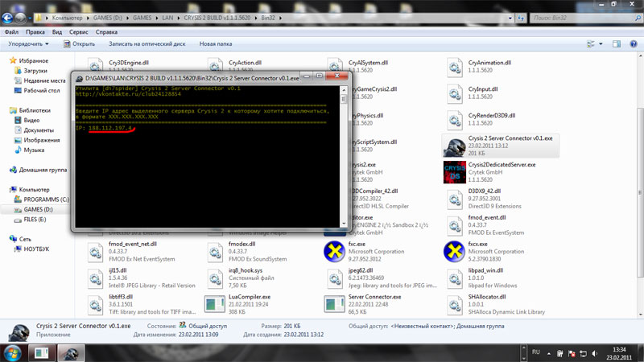Screen dimensions: 644x362
Task: Expand the Bin32 breadcrumb arrow
Action: click(x=280, y=18)
